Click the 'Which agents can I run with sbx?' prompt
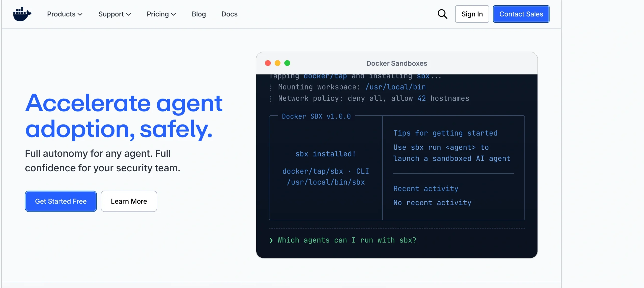 [x=347, y=240]
